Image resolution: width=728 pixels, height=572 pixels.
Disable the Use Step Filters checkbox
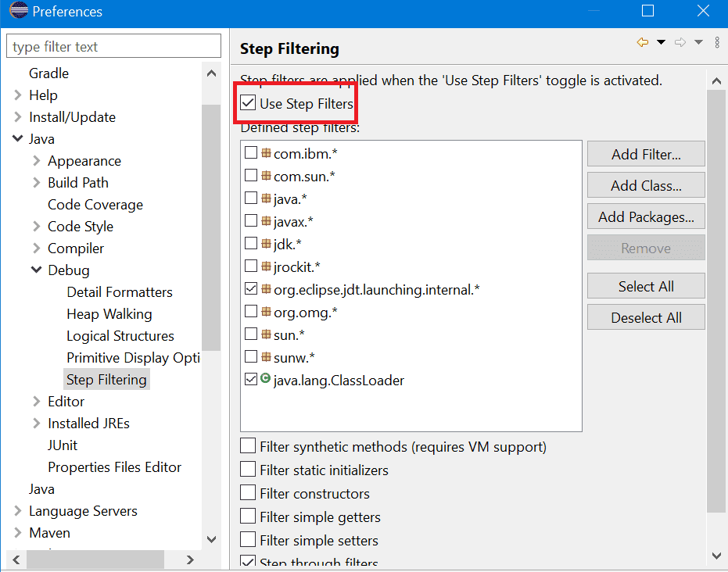249,103
